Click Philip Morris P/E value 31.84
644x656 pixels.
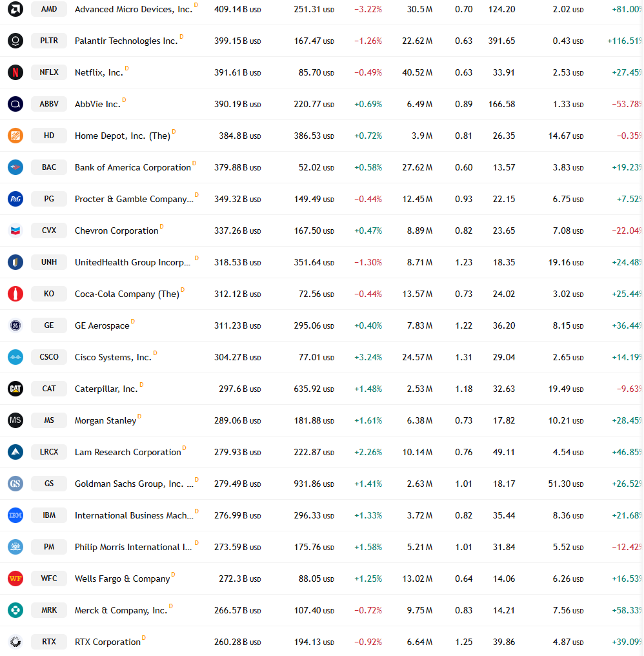[x=504, y=548]
